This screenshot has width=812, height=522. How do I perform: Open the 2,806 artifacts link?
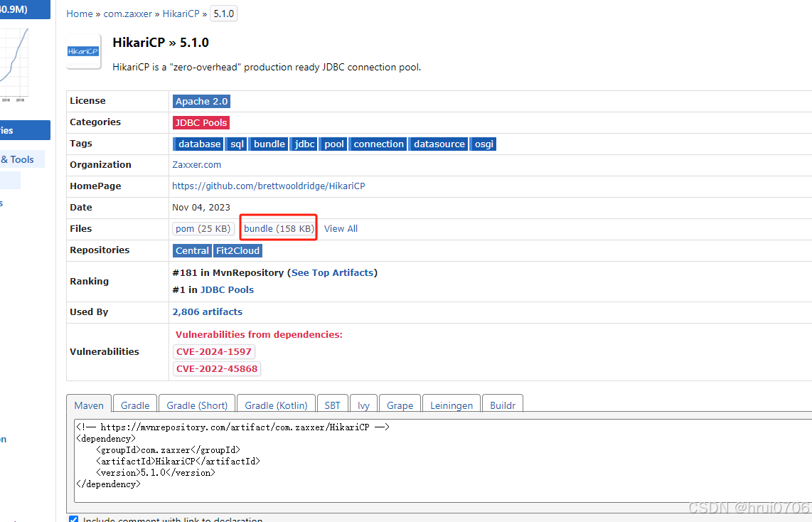click(207, 311)
